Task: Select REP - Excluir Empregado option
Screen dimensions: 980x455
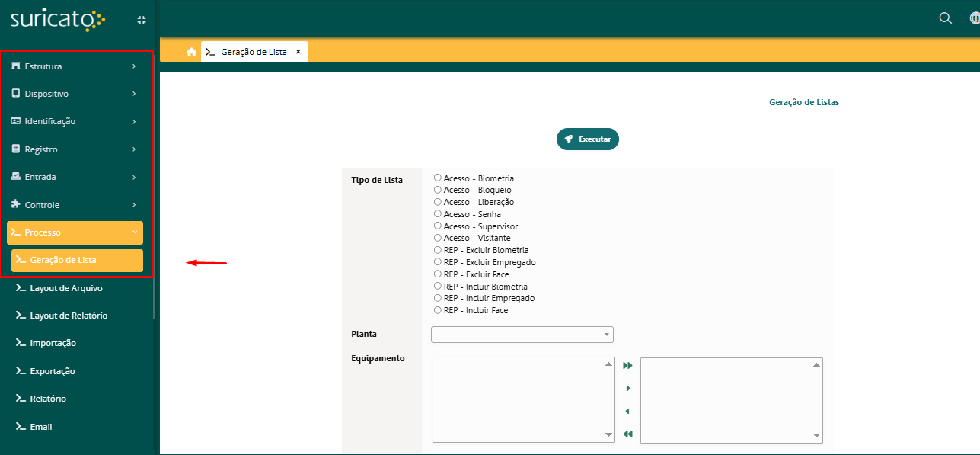Action: pos(438,262)
